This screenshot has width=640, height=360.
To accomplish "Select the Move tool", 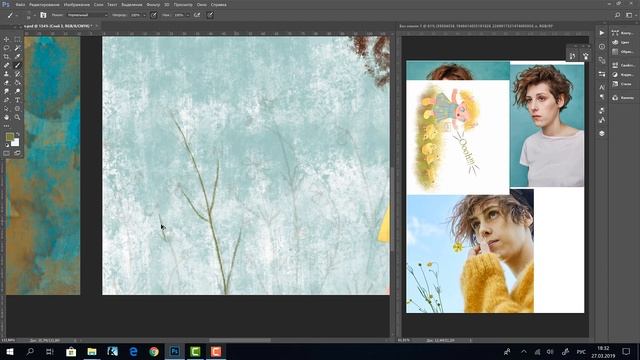I will [6, 40].
